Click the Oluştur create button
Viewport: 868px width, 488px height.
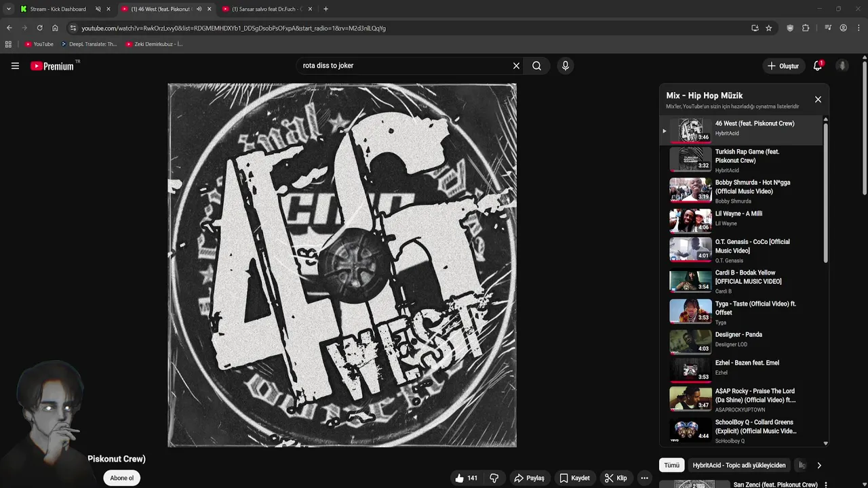coord(783,66)
